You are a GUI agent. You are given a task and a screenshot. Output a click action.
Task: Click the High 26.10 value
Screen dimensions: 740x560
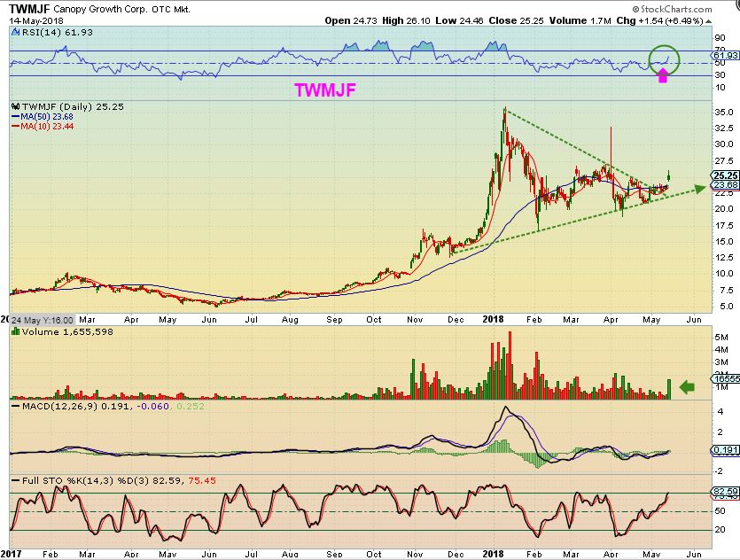click(x=406, y=20)
